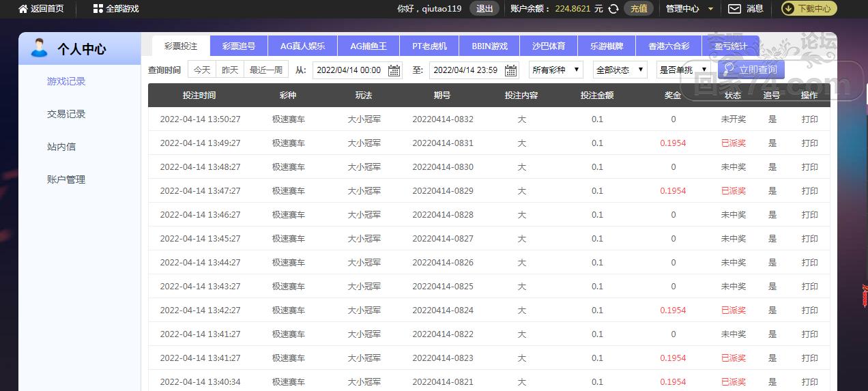Open 交易记录 in the sidebar
Viewport: 868px width, 391px height.
point(66,114)
